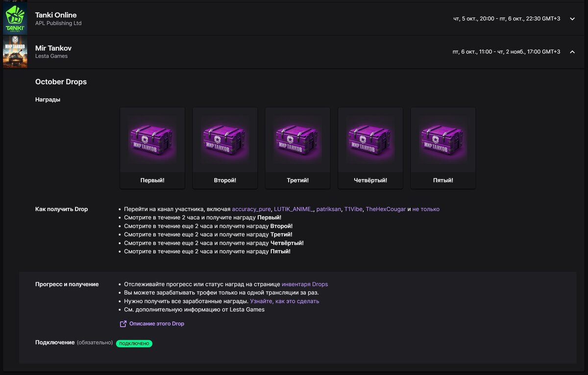
Task: Open 'Узнайте, как это сделать' link
Action: pos(285,301)
